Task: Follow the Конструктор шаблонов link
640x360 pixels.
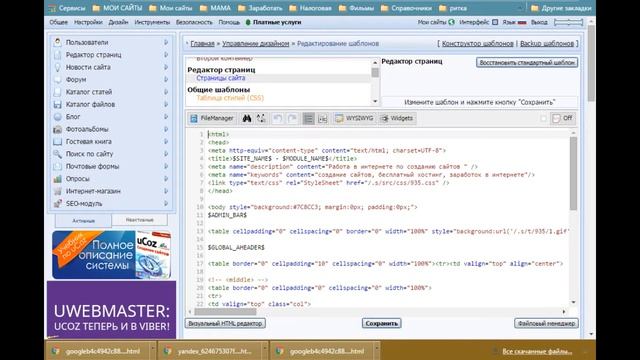Action: tap(478, 43)
